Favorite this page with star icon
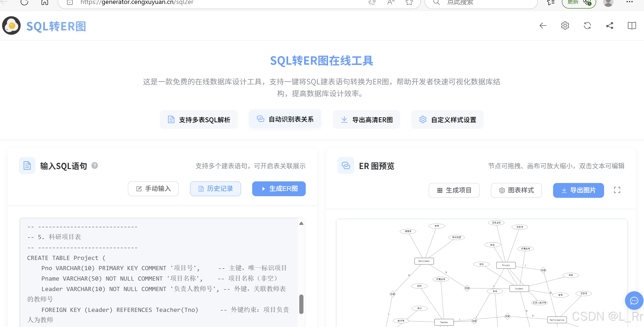The image size is (644, 327). coord(409,3)
